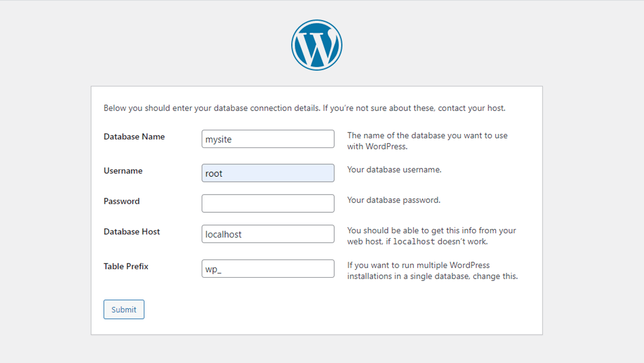Image resolution: width=644 pixels, height=363 pixels.
Task: Click the multiple WordPress installations hint text
Action: coord(433,271)
